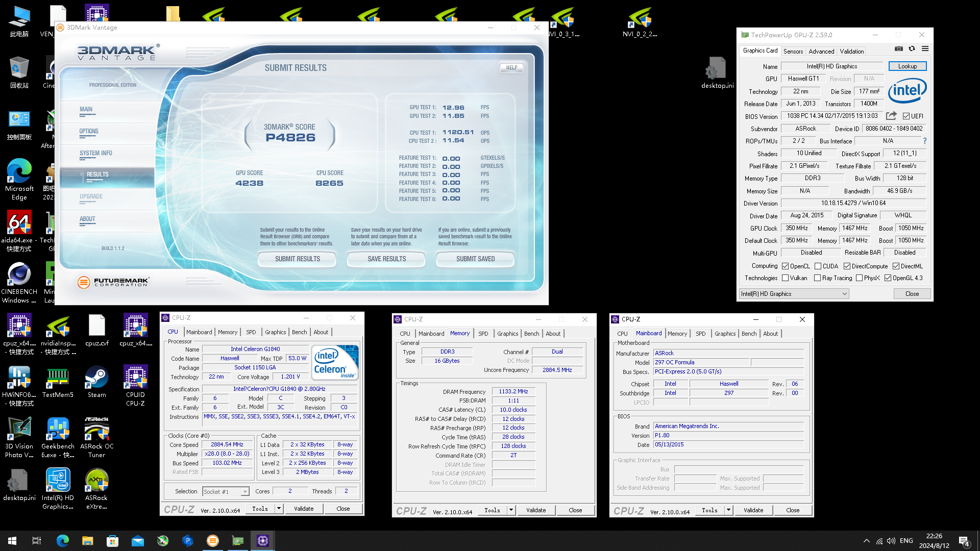Toggle Vulkan checkbox in GPU-Z

pos(786,278)
